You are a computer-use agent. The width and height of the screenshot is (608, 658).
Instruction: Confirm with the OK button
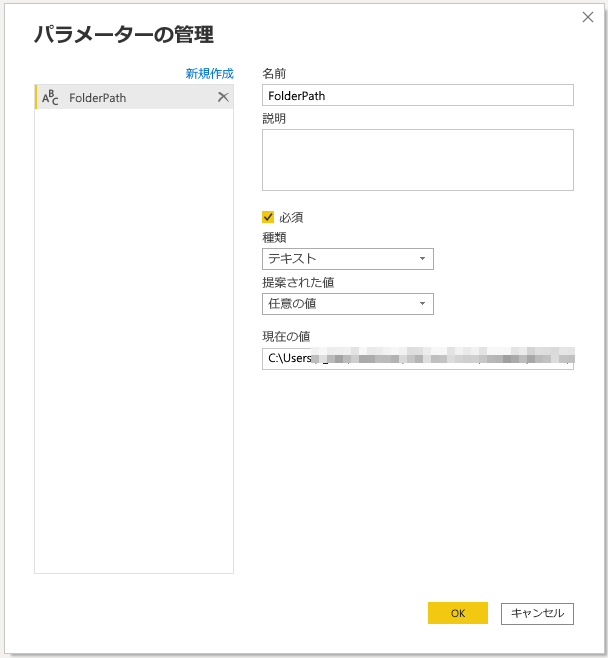(x=458, y=613)
